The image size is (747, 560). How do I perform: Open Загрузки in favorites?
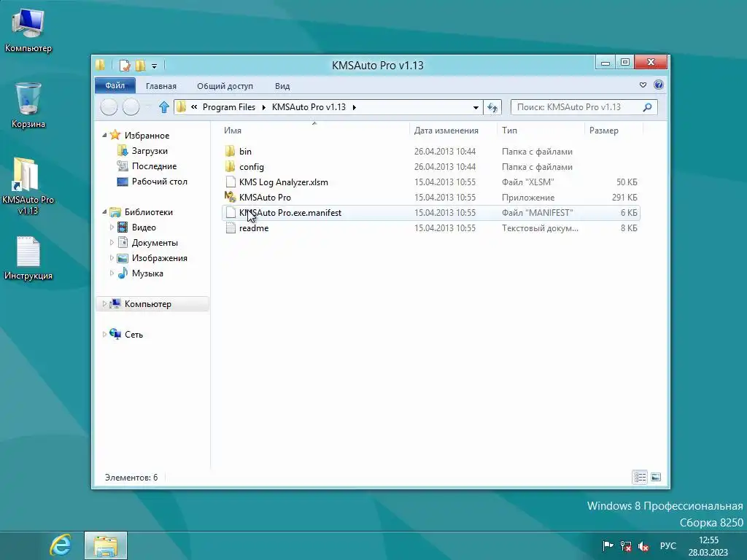tap(150, 151)
